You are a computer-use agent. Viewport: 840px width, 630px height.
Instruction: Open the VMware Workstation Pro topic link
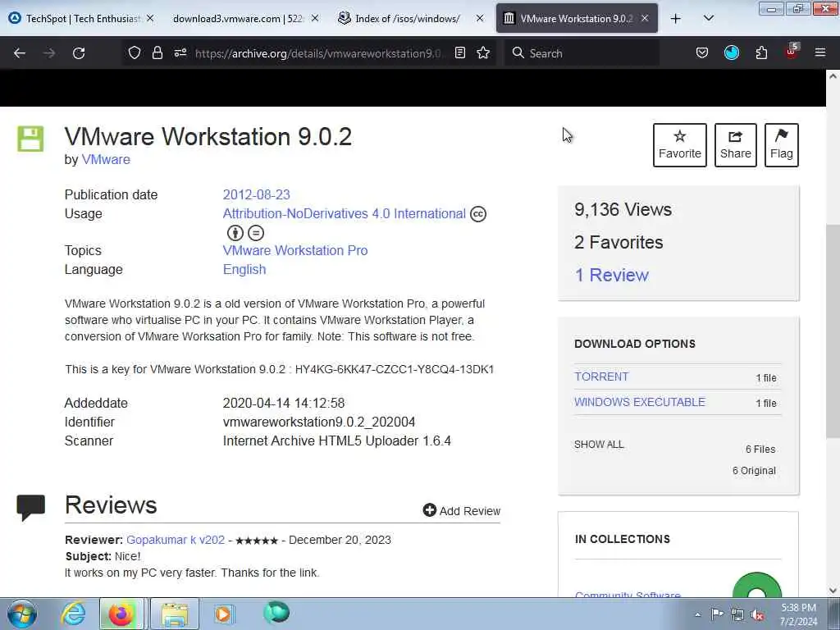(x=295, y=251)
